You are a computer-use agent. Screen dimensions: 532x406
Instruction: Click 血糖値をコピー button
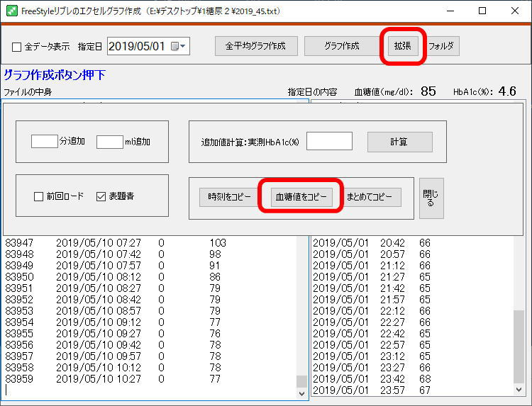(301, 198)
